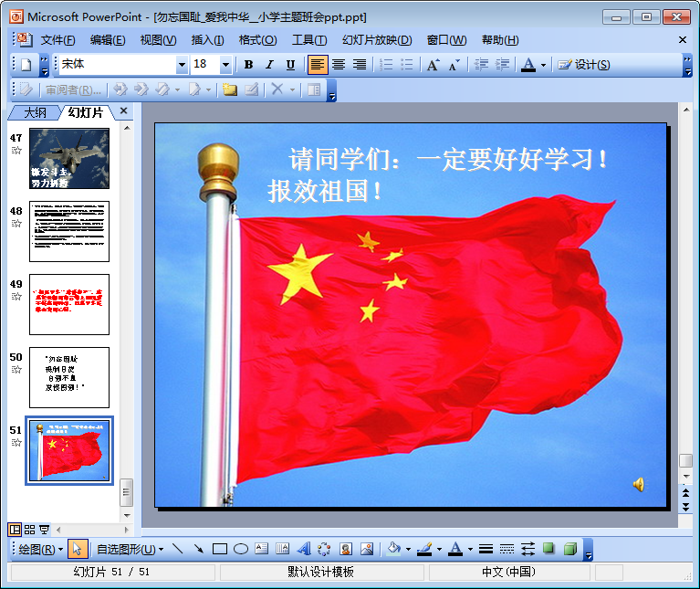Viewport: 700px width, 589px height.
Task: Select the Line drawing tool
Action: click(x=178, y=549)
